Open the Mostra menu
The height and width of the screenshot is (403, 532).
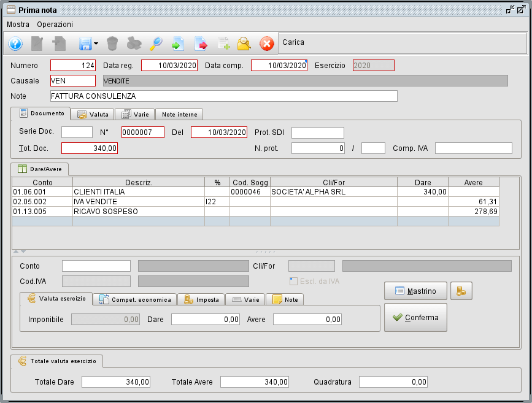coord(18,25)
